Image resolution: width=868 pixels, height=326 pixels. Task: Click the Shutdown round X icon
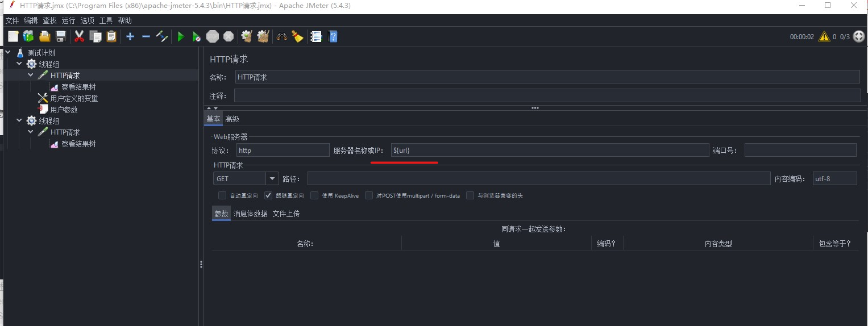coord(229,36)
